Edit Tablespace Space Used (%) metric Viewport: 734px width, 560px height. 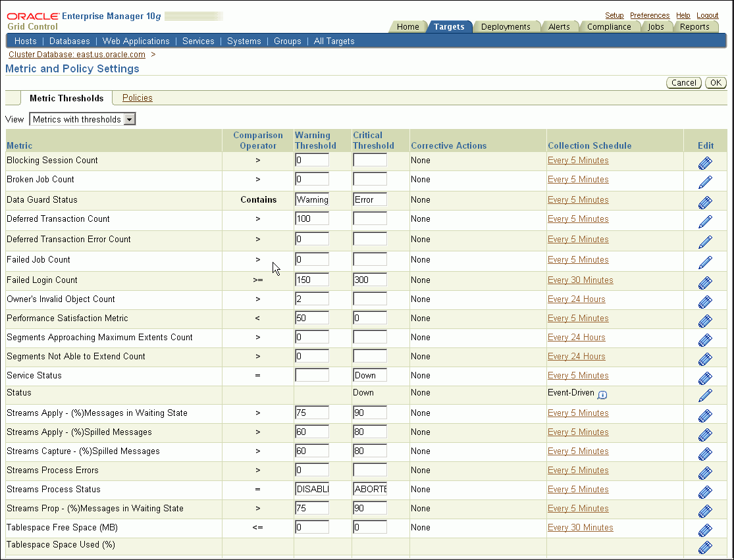705,547
